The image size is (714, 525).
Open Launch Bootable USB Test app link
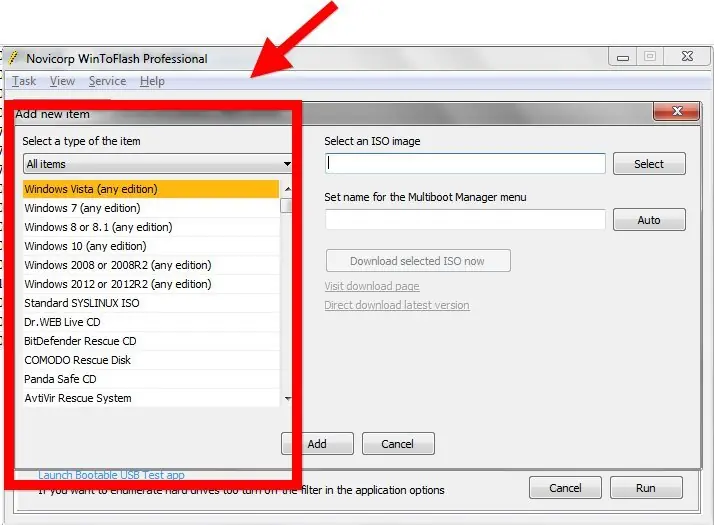coord(112,475)
